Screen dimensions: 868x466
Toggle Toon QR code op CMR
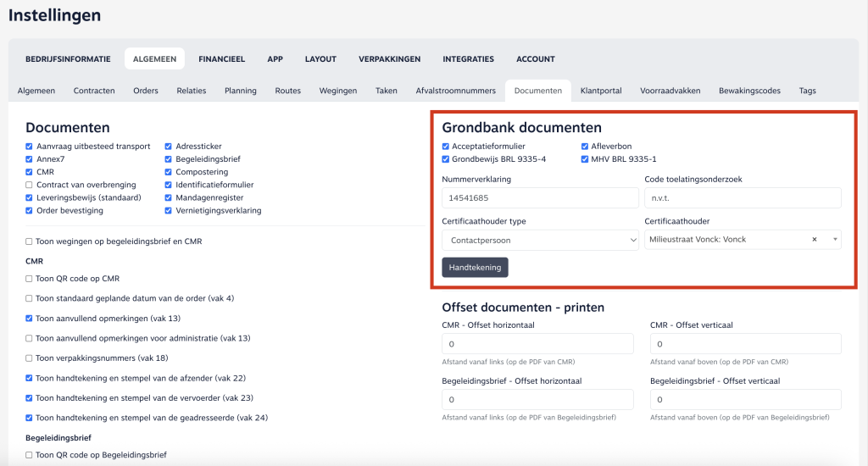(30, 279)
